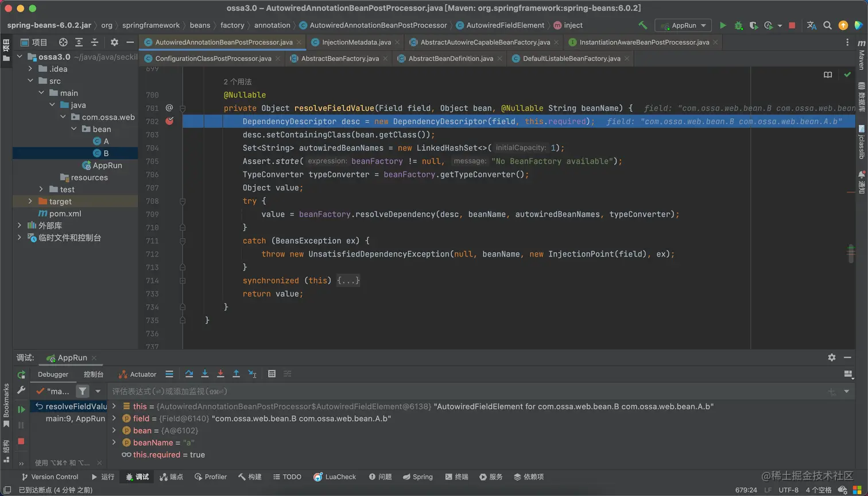Switch to DefaultListableBeanFactory.java tab
The image size is (868, 496).
point(571,59)
